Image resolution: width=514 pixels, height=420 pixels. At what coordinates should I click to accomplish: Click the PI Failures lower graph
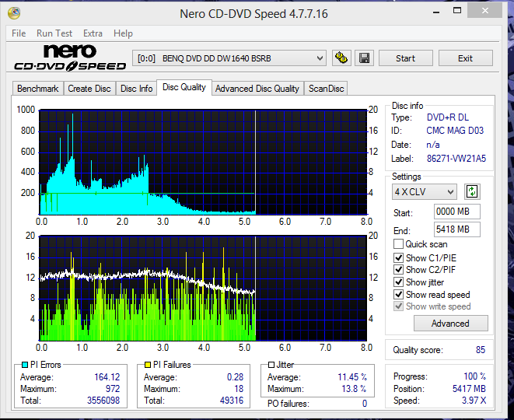pos(203,289)
